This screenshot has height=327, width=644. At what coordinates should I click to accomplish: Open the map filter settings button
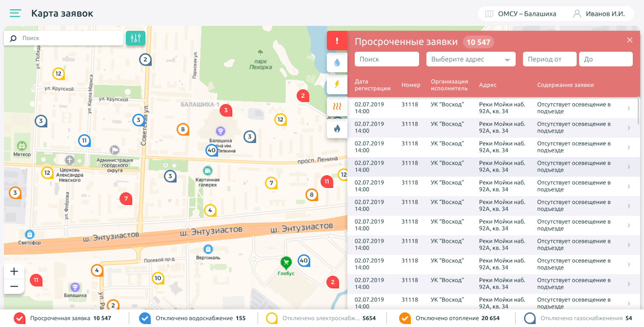coord(135,38)
